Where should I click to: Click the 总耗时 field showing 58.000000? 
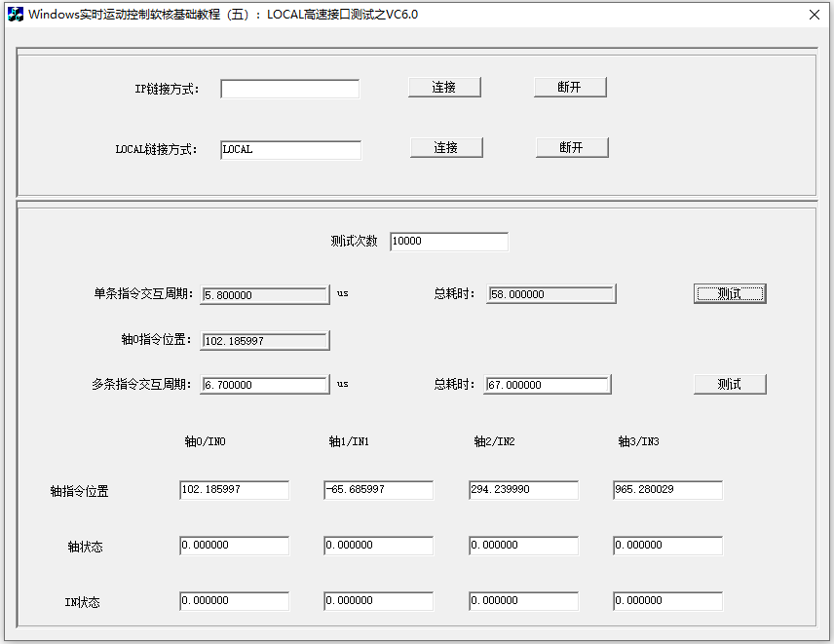click(550, 293)
